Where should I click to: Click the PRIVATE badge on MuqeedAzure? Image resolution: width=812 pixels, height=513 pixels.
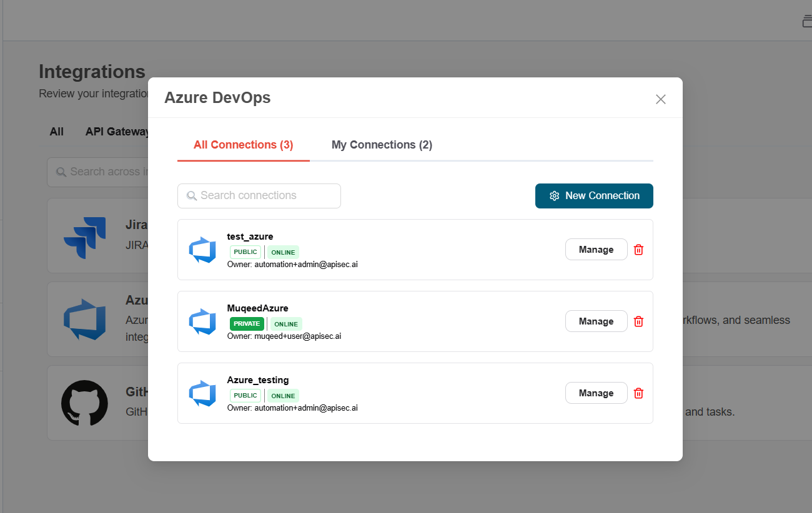247,324
